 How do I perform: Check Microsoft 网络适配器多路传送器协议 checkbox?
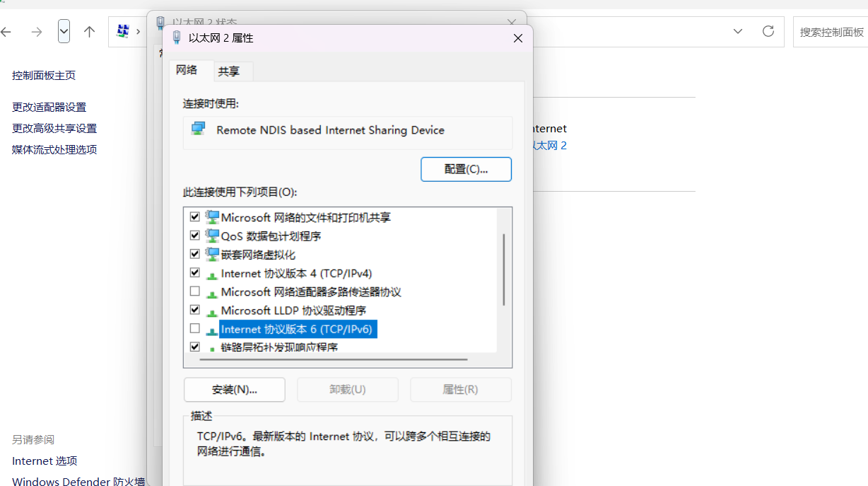[x=195, y=291]
